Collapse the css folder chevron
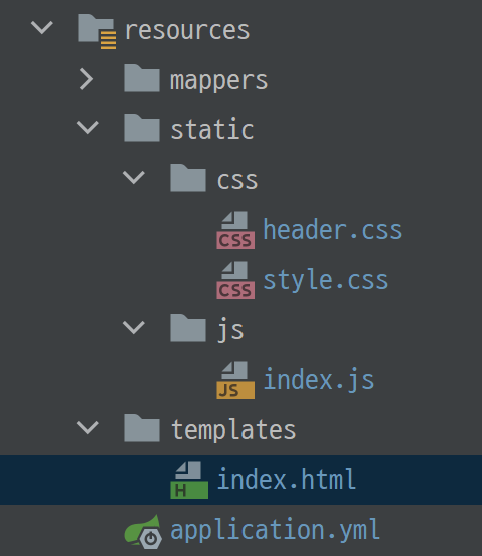Screen dimensions: 482x556 (x=134, y=177)
